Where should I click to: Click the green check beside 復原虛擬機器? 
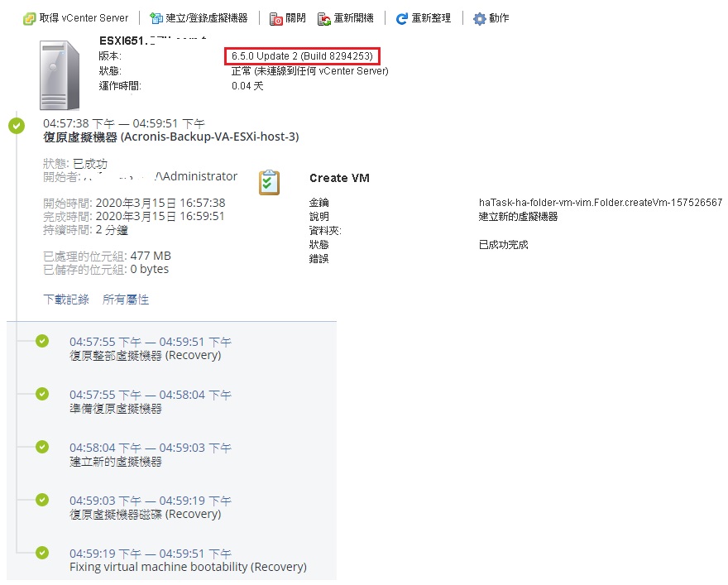[17, 126]
